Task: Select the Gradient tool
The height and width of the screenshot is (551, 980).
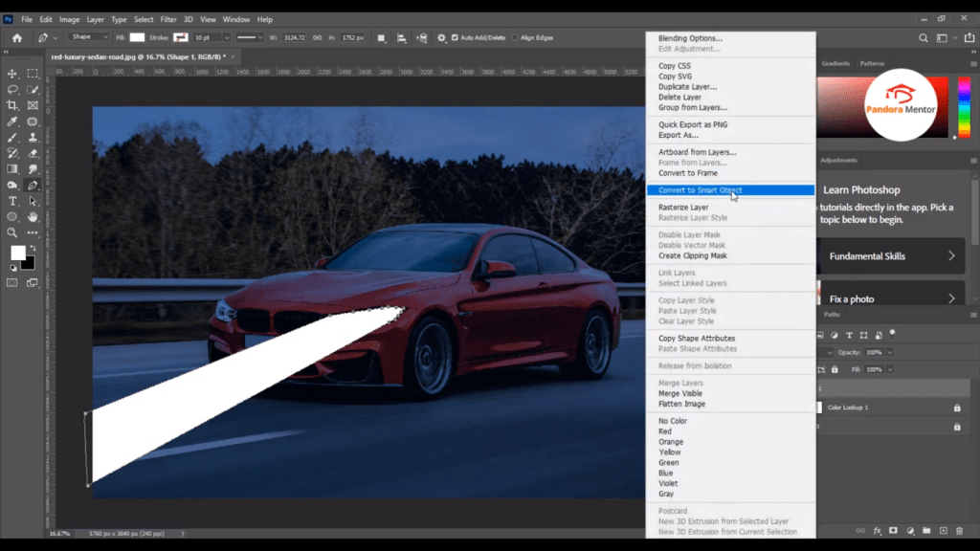Action: pos(12,169)
